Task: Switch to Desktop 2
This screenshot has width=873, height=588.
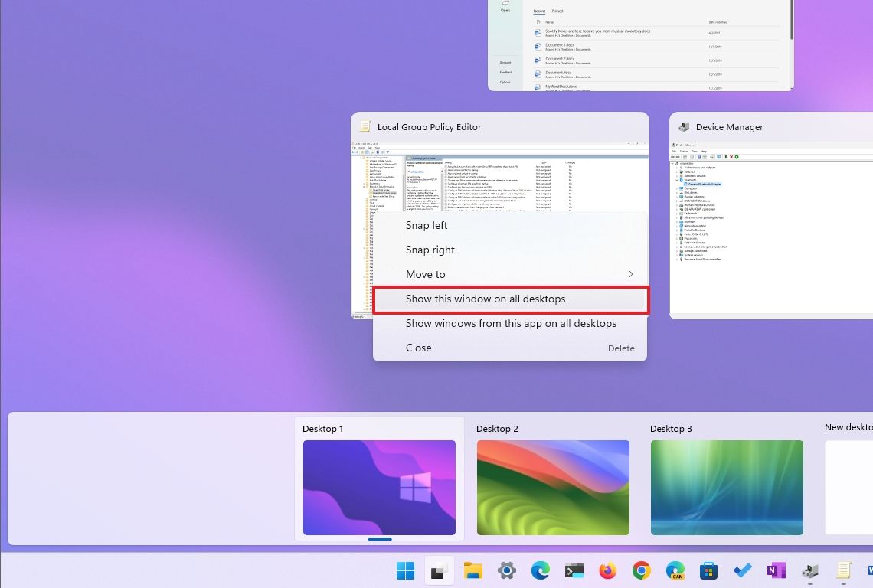Action: pos(553,487)
